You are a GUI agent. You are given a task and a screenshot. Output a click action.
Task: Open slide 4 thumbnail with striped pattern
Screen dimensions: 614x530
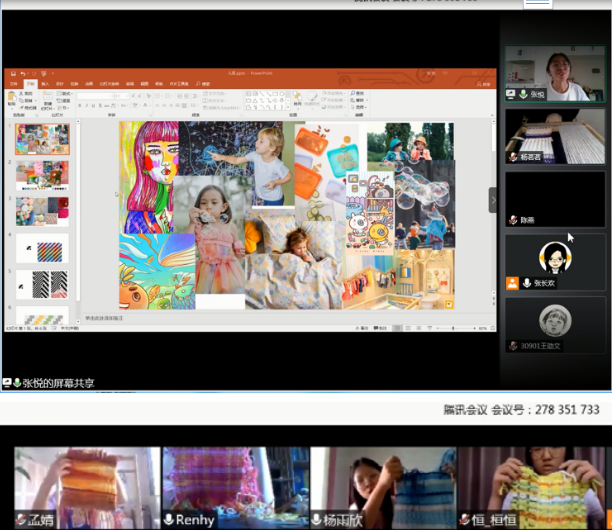pos(42,248)
